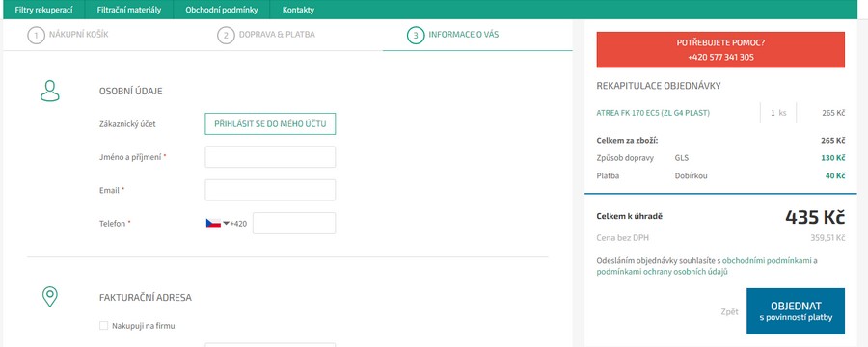Open Obchodní podmínky menu item
868x347 pixels.
pos(222,10)
